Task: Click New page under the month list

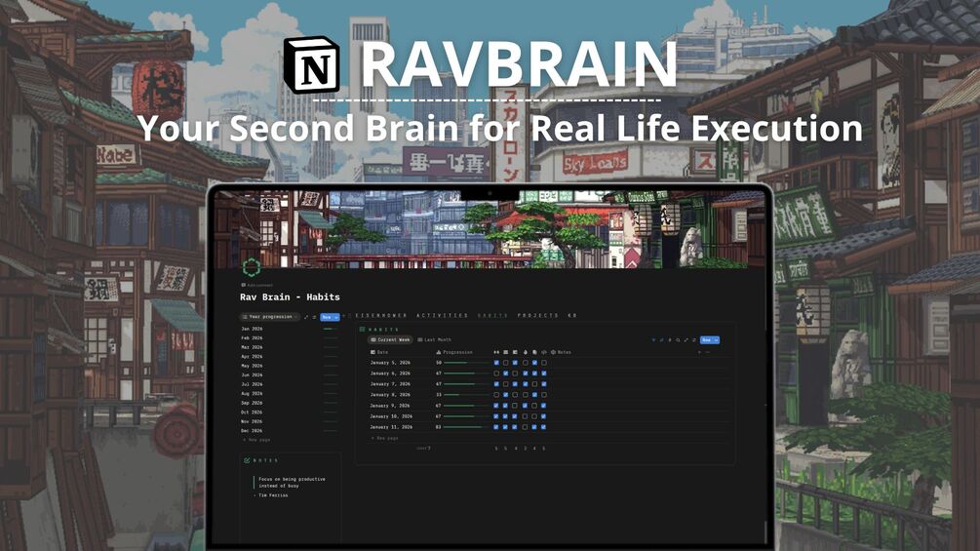Action: (256, 440)
